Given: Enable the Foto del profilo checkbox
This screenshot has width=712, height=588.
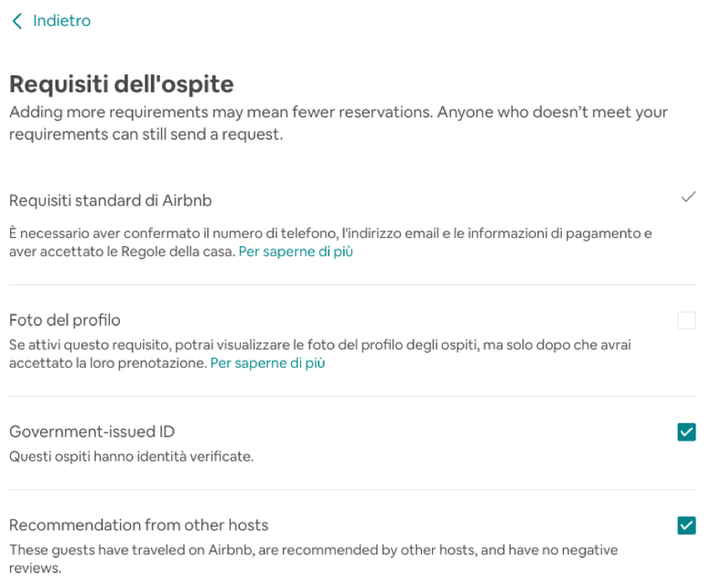Looking at the screenshot, I should pos(686,320).
